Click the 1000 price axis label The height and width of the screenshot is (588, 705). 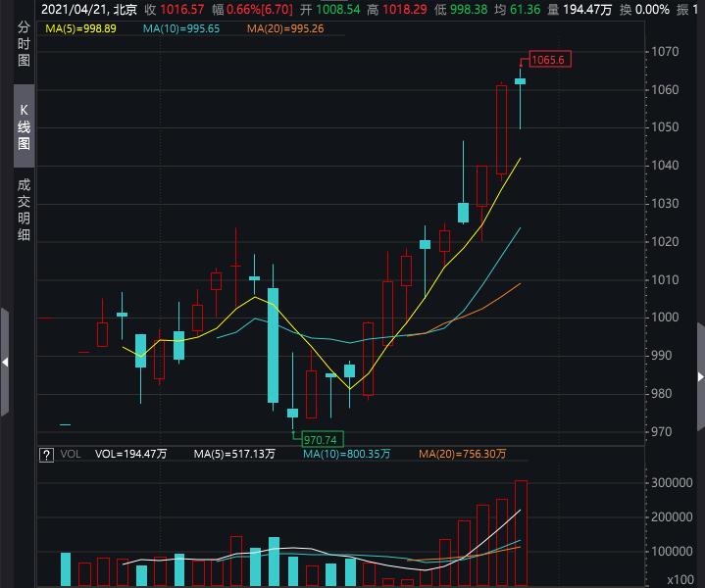[665, 318]
